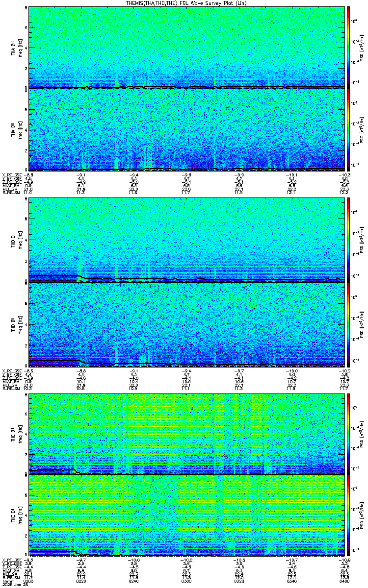Screen dimensions: 368x588
Task: Click the 'PSD [nT²/Hz]' label beside THE B∥
Action: [363, 515]
